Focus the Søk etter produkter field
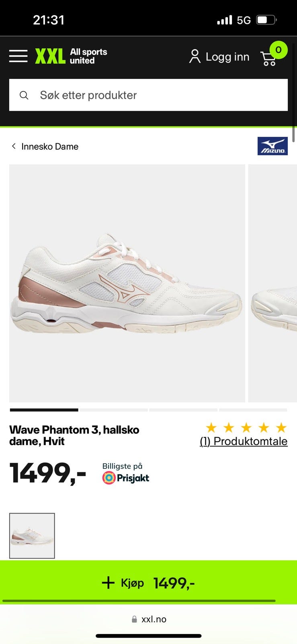Viewport: 297px width, 644px height. tap(148, 95)
